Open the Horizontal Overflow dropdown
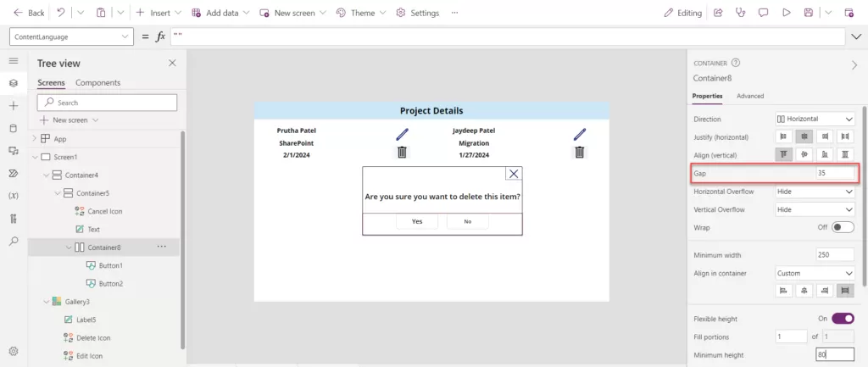 click(x=815, y=192)
